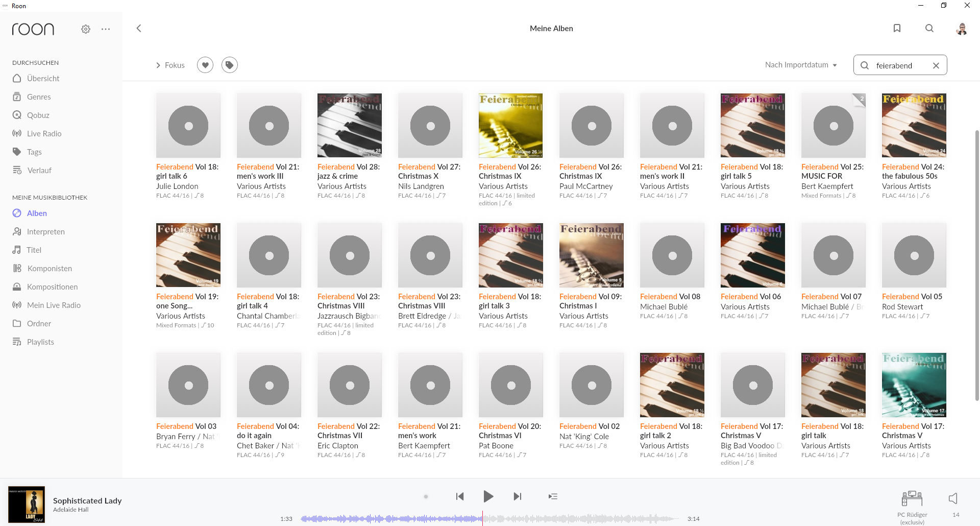
Task: Click the Ordner folder icon
Action: click(x=17, y=323)
